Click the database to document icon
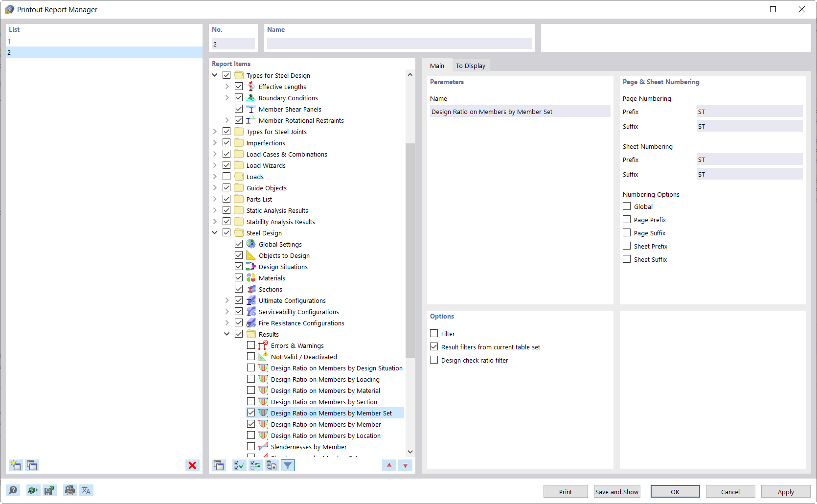 tap(272, 465)
